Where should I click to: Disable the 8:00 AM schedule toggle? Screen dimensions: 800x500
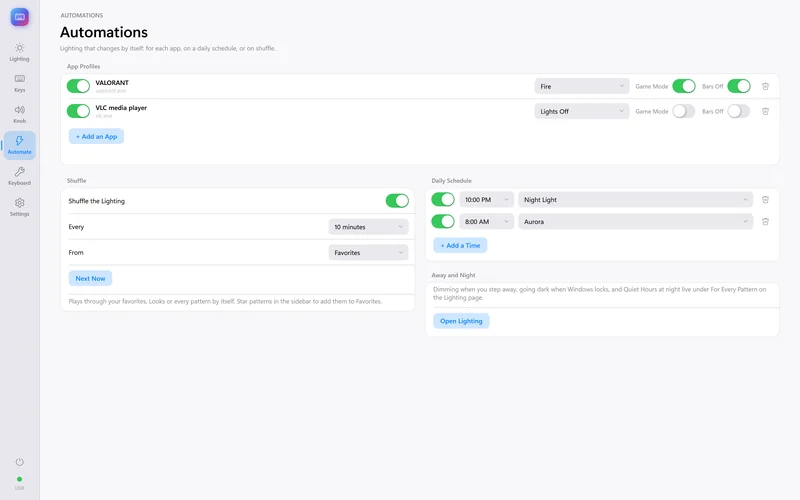pyautogui.click(x=443, y=221)
